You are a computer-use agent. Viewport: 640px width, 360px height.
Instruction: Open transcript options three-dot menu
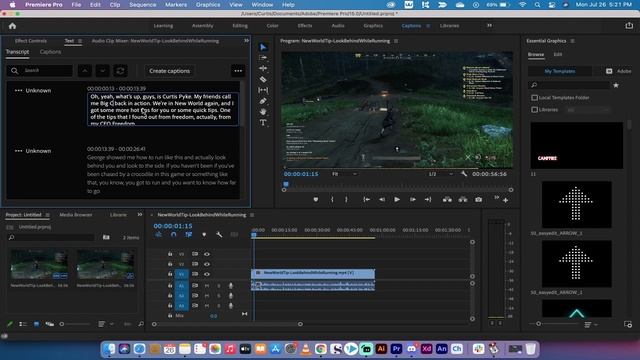coord(238,71)
